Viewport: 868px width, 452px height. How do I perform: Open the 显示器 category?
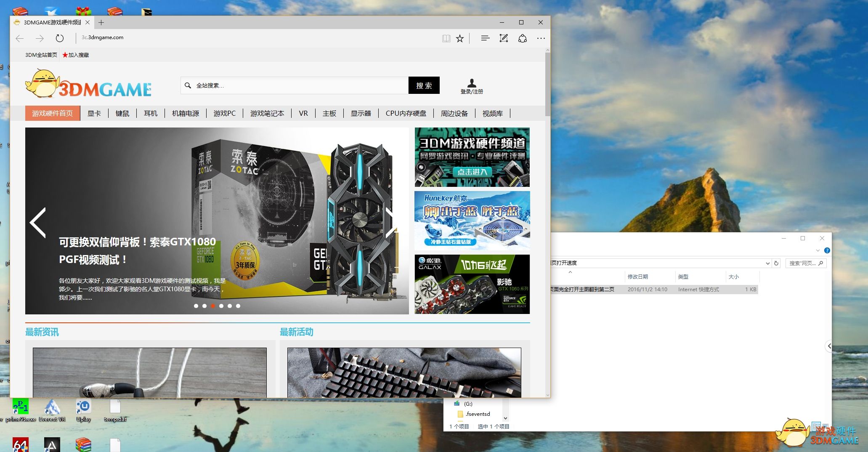361,113
